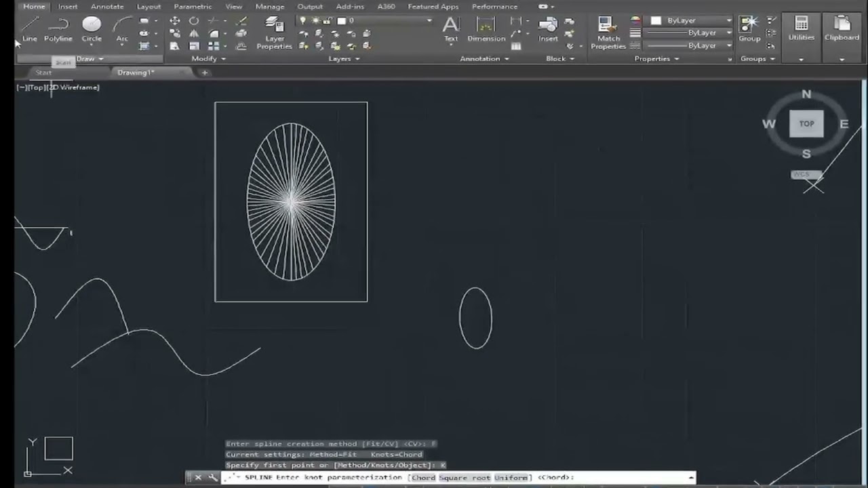Click the Group tool
Image resolution: width=868 pixels, height=488 pixels.
[749, 29]
